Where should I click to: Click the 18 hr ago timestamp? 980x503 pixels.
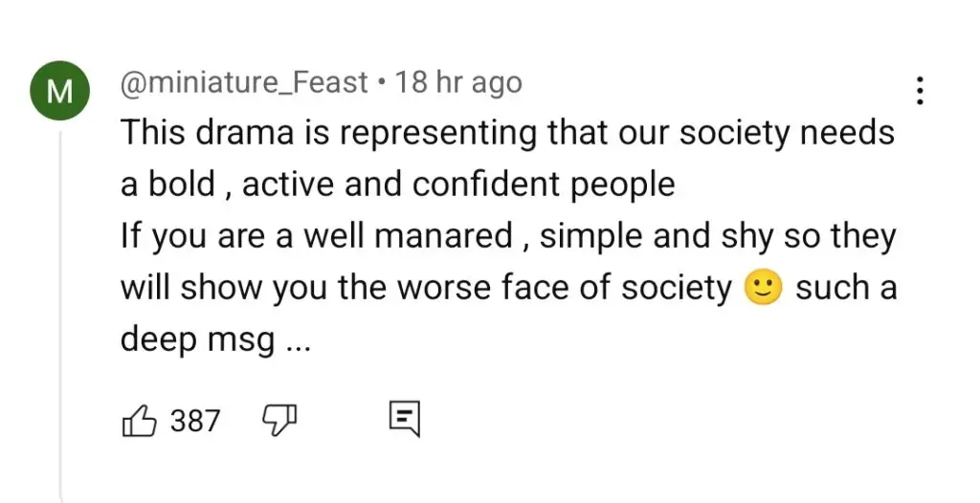[x=458, y=83]
